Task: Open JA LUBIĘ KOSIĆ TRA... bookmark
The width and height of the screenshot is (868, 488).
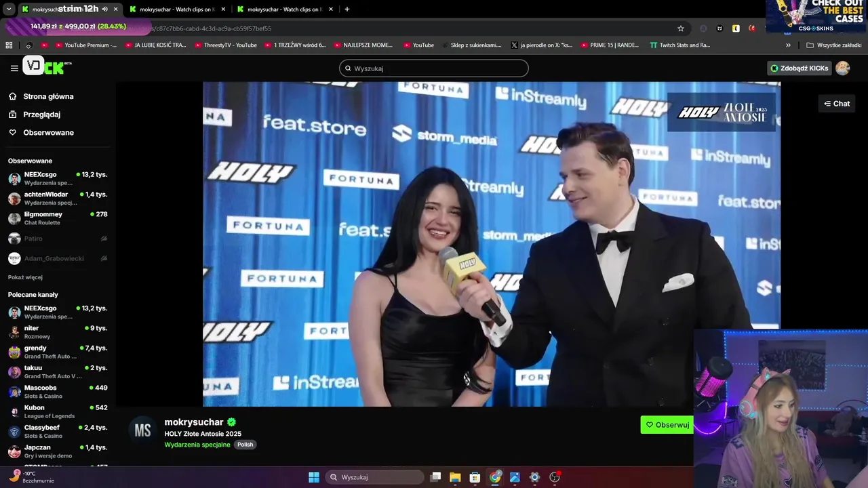Action: click(x=155, y=45)
